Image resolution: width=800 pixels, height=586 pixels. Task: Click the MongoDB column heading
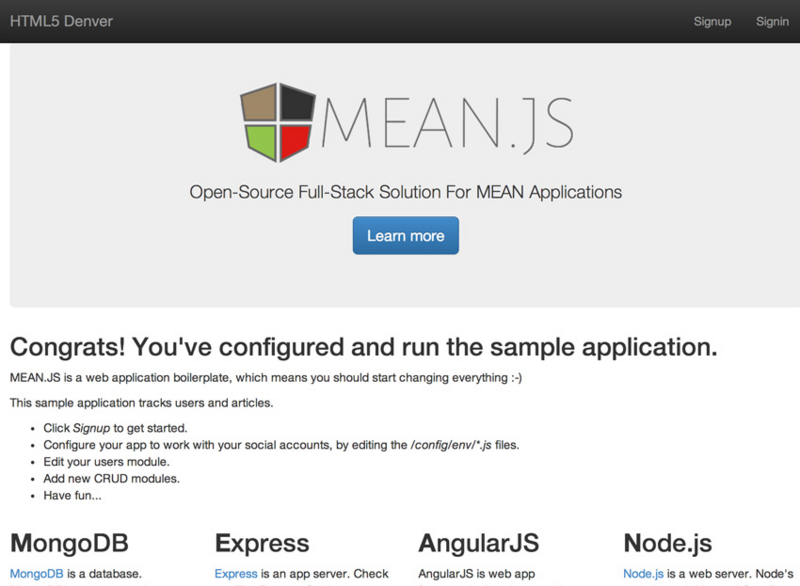point(69,543)
